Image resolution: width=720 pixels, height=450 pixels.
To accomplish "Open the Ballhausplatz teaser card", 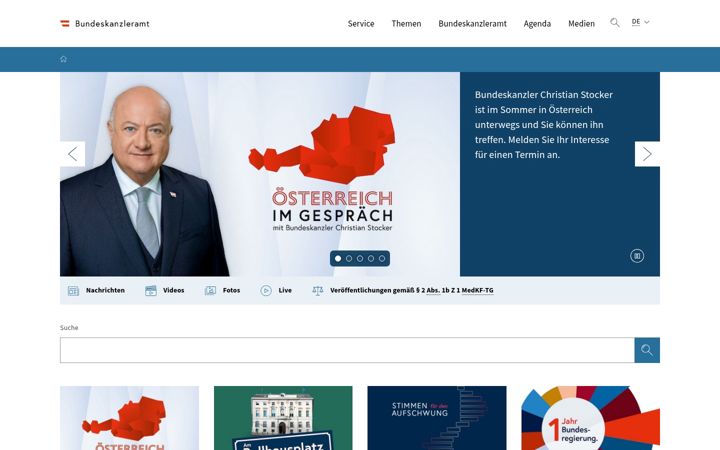I will tap(283, 418).
